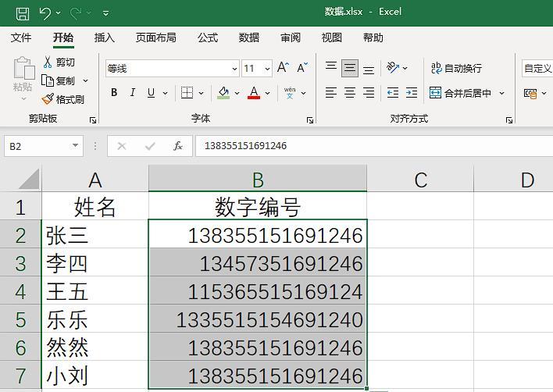Toggle 自动换行 wrap text
Image resolution: width=553 pixels, height=392 pixels.
[456, 68]
